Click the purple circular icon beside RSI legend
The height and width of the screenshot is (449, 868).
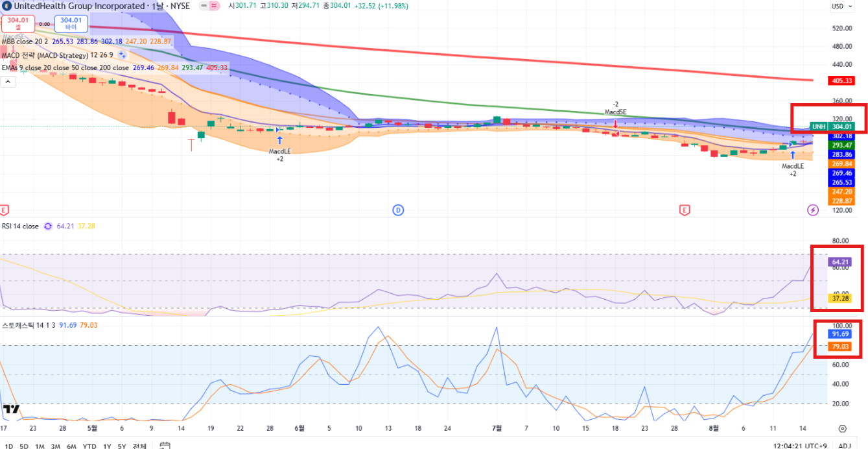click(47, 226)
